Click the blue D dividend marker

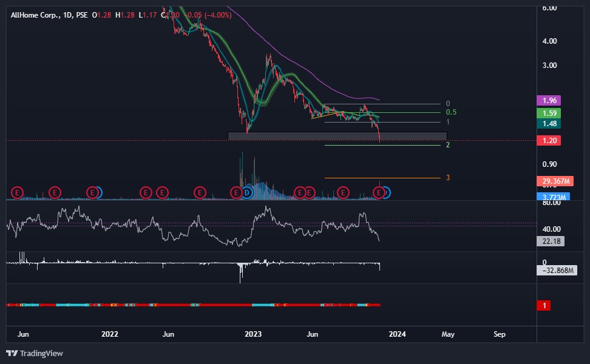[x=248, y=192]
